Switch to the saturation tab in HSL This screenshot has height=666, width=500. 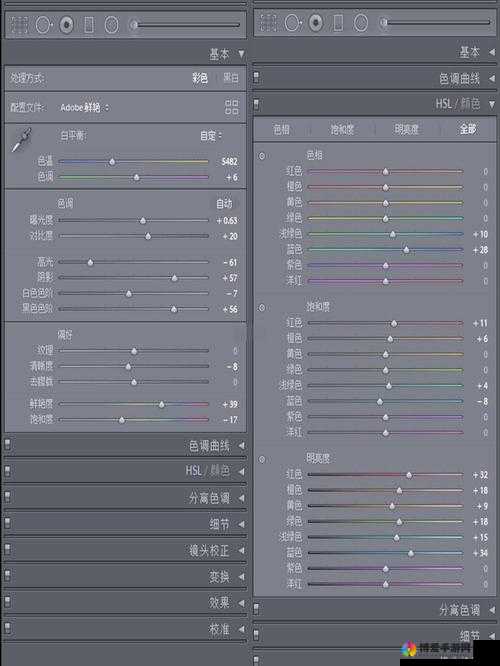coord(342,129)
